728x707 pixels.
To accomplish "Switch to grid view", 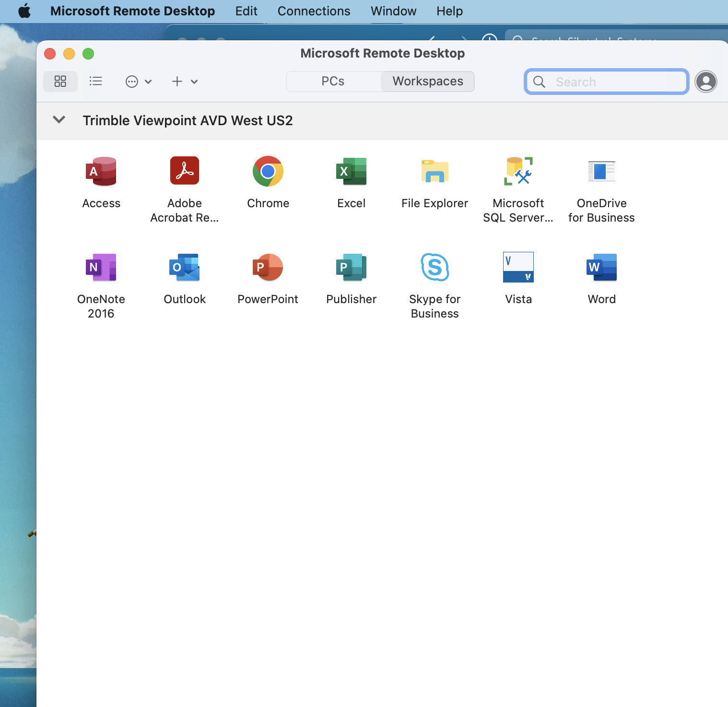I will coord(60,82).
